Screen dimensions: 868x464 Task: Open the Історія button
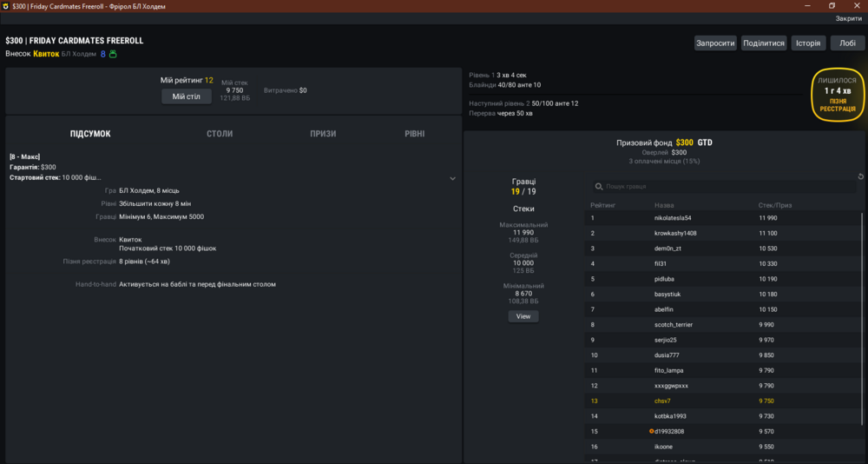(x=808, y=43)
